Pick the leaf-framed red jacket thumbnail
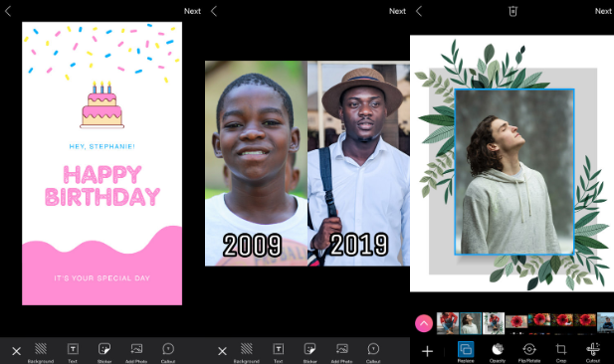Image resolution: width=614 pixels, height=364 pixels. coord(494,323)
